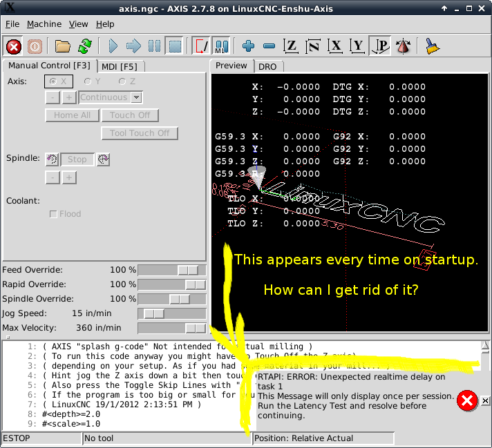The width and height of the screenshot is (492, 448).
Task: Run the program with play arrow
Action: (x=113, y=46)
